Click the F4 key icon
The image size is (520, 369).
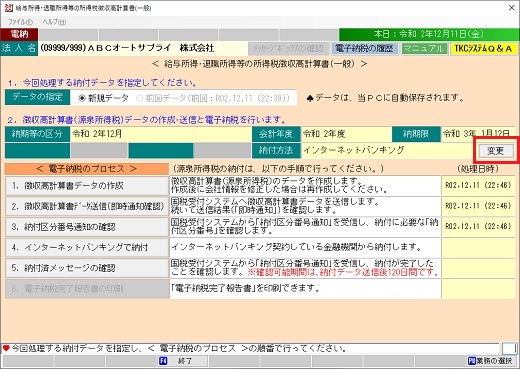point(163,361)
